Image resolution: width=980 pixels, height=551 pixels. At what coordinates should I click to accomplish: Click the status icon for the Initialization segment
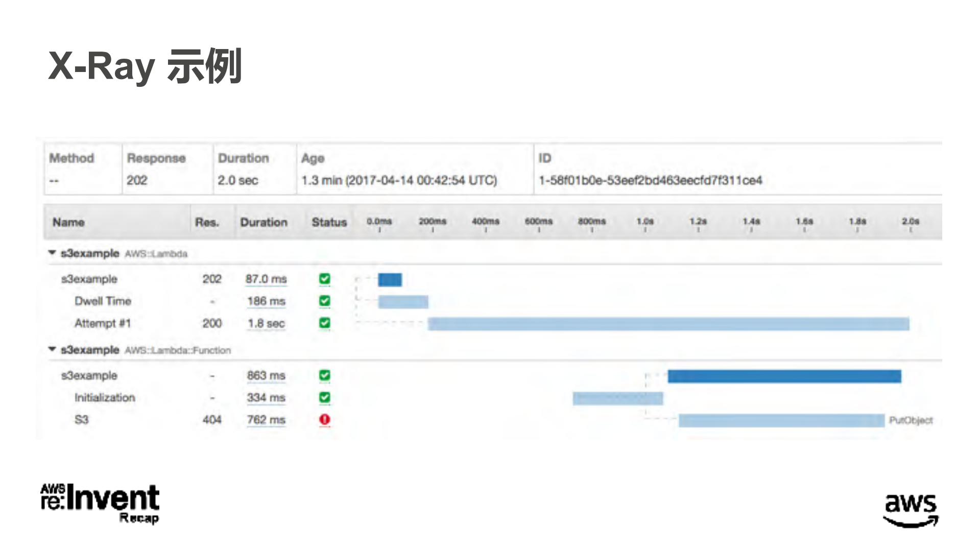pos(325,397)
